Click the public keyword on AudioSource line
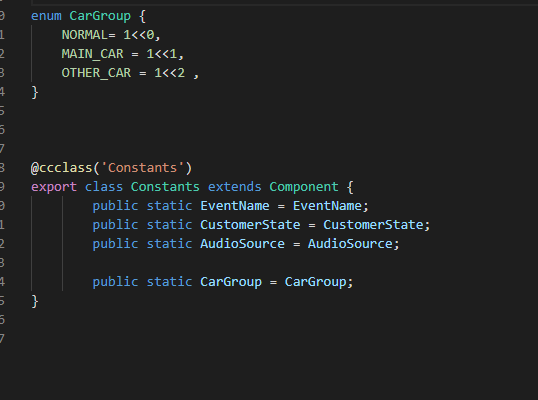Image resolution: width=538 pixels, height=400 pixels. 115,244
